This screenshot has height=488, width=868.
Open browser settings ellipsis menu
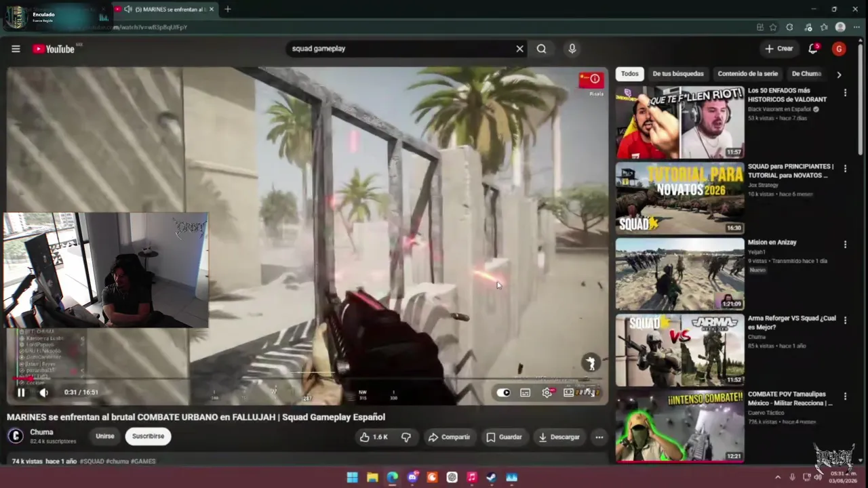(856, 27)
